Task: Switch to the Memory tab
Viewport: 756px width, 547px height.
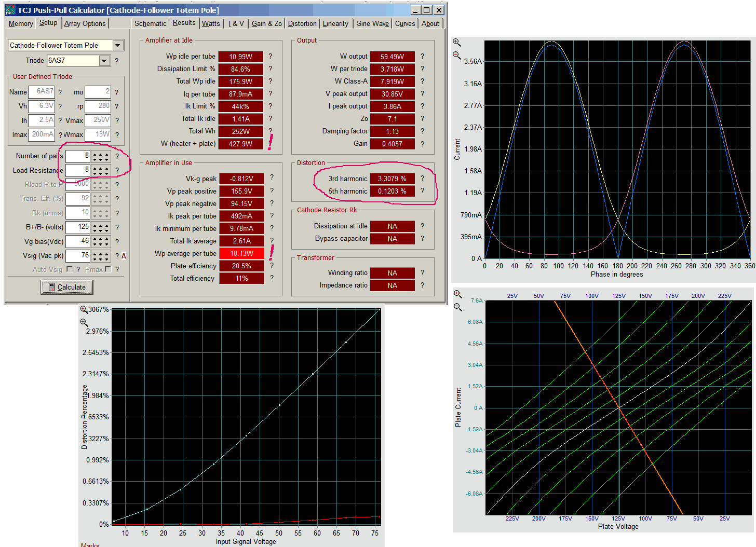Action: click(21, 23)
